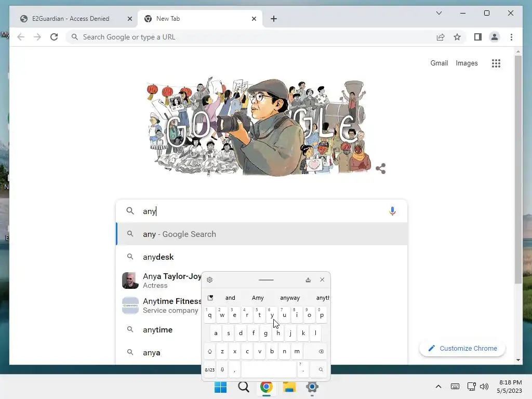Open the Chrome profile menu
Image resolution: width=532 pixels, height=399 pixels.
coord(495,37)
